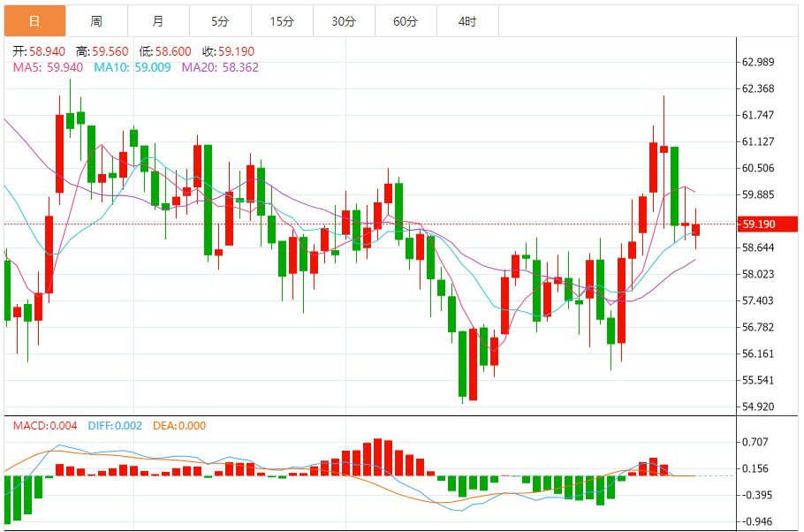
Task: Click the 0.707 MACD axis label
Action: point(755,442)
